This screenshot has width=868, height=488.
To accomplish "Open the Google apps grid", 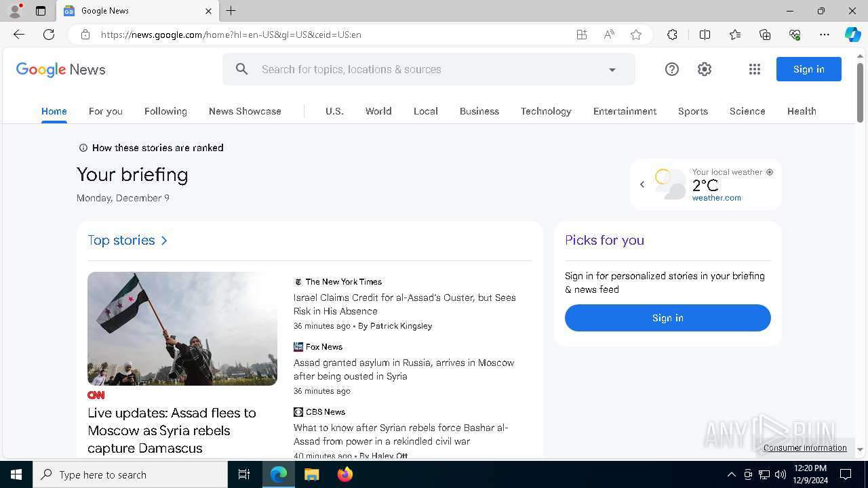I will coord(755,69).
